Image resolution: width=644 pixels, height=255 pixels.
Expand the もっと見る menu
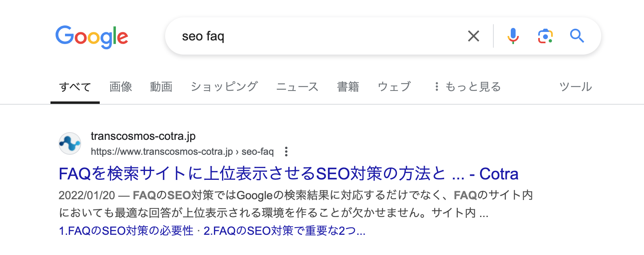tap(467, 86)
